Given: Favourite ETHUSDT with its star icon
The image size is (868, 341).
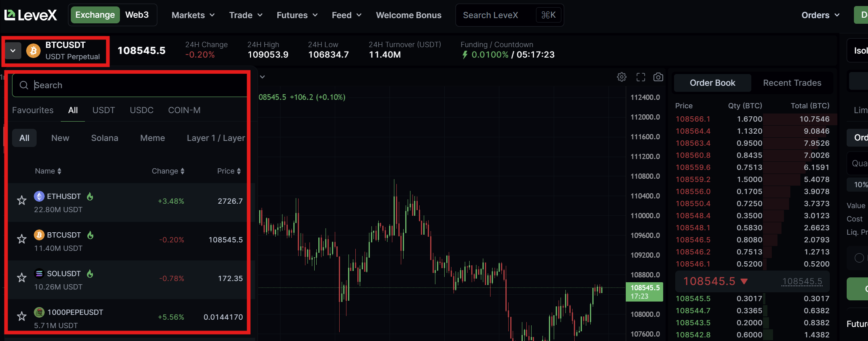Looking at the screenshot, I should (x=22, y=200).
